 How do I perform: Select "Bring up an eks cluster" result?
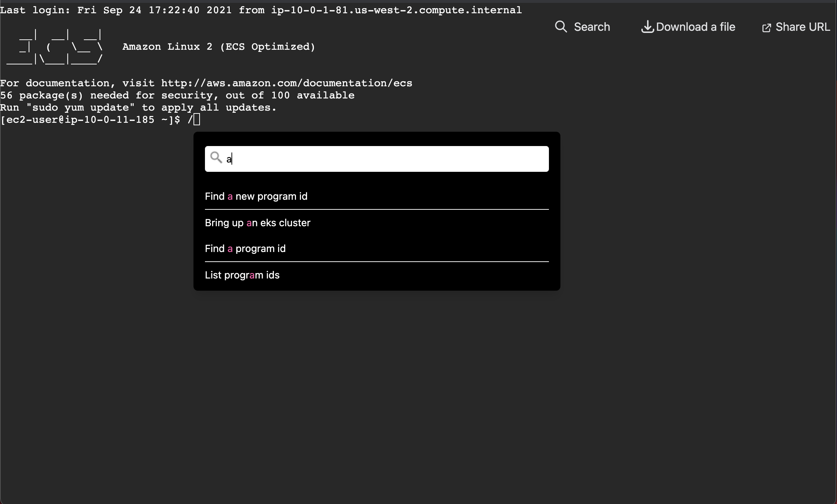pyautogui.click(x=377, y=223)
